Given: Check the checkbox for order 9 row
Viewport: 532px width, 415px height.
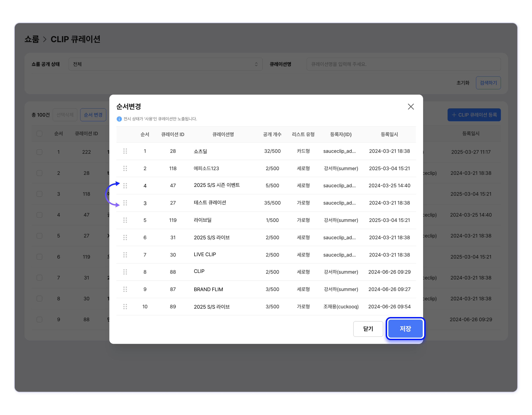Looking at the screenshot, I should pos(39,319).
